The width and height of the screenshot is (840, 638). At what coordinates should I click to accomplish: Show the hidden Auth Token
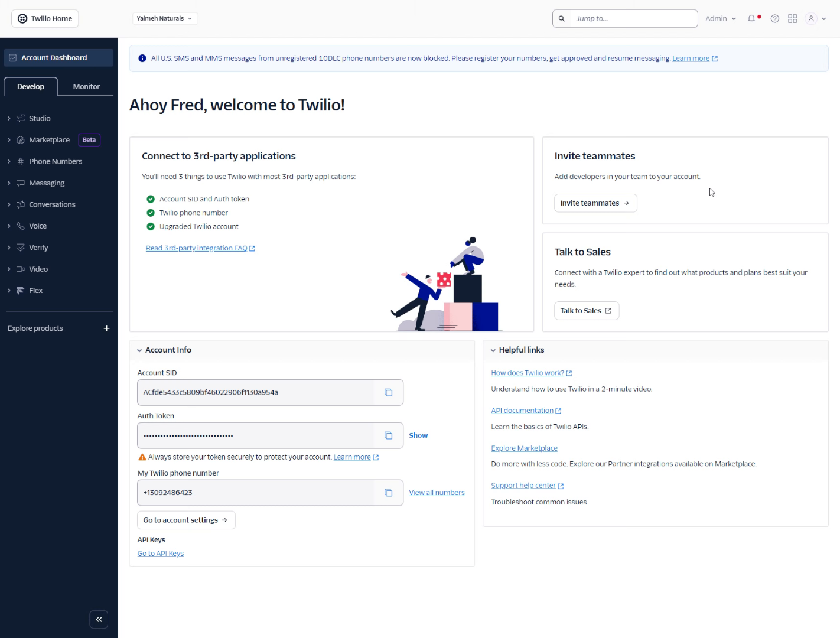pyautogui.click(x=418, y=435)
